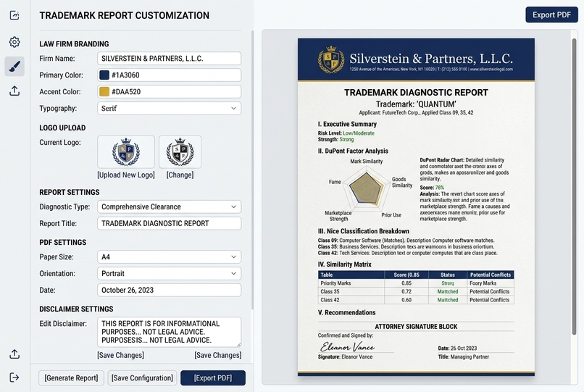This screenshot has width=584, height=392.
Task: Click the 'Trademark: QUANTUM' subtitle
Action: (x=416, y=104)
